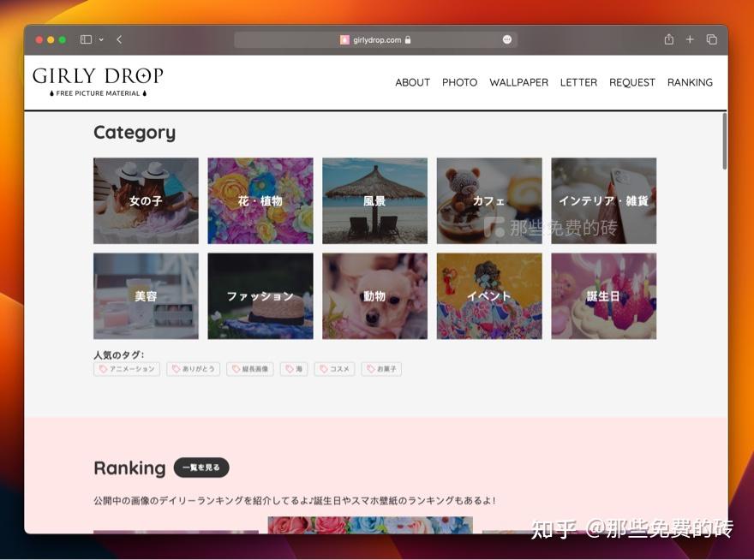This screenshot has width=754, height=560.
Task: Expand the chevron next to the sidebar icon
Action: [x=99, y=39]
